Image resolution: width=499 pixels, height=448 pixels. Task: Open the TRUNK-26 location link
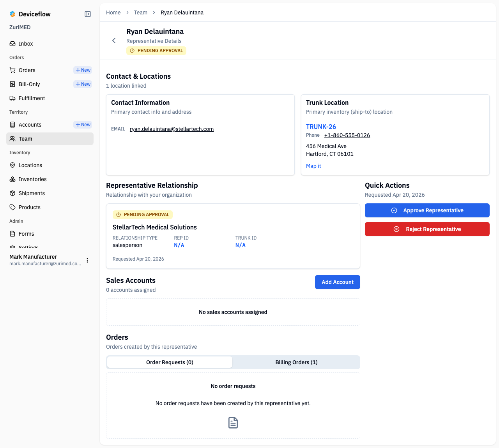321,127
